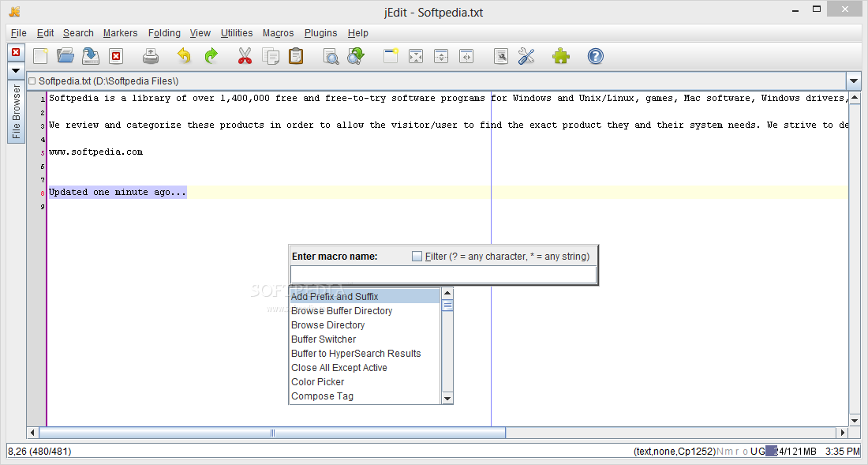Click macro list scroll up arrow
This screenshot has width=868, height=465.
pos(447,294)
